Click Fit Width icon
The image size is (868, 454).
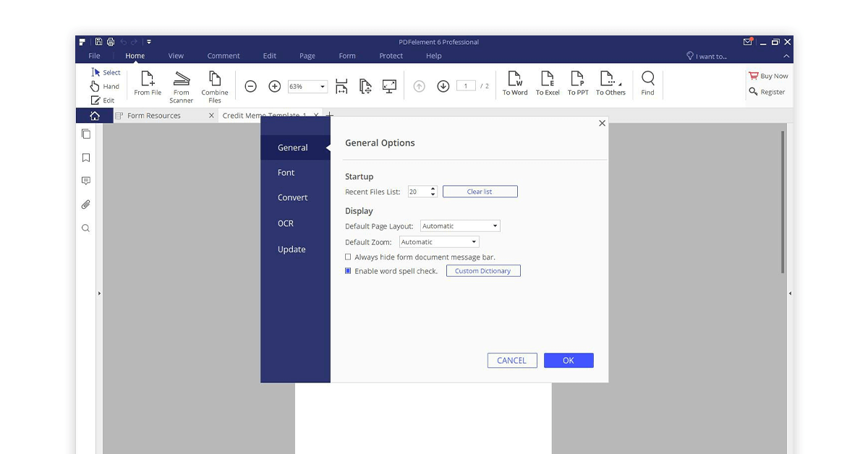click(342, 86)
